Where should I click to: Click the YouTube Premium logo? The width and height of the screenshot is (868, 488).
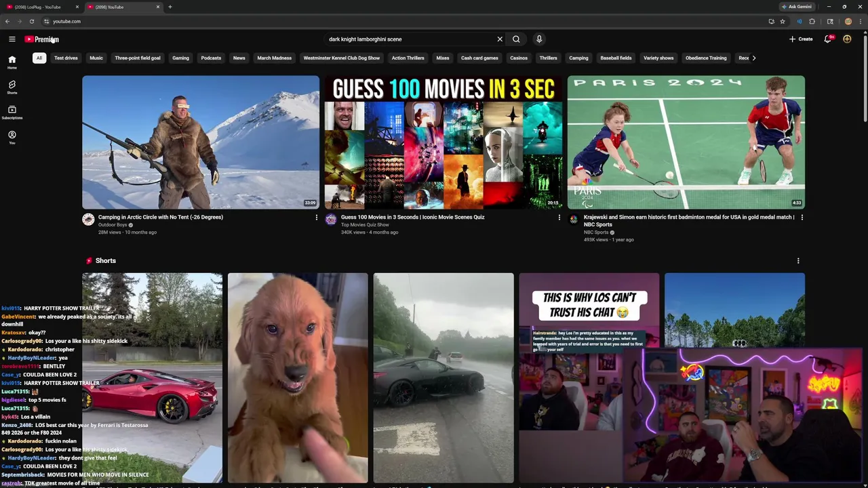[x=42, y=39]
